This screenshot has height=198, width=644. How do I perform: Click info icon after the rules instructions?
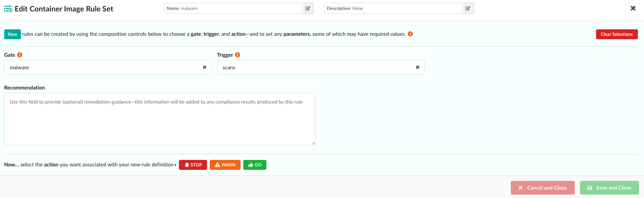(410, 34)
